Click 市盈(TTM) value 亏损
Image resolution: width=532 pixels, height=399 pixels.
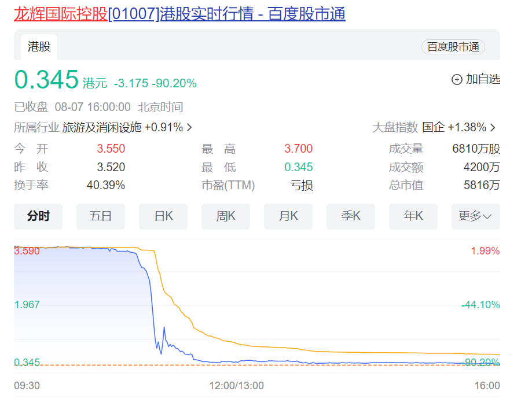[x=302, y=186]
